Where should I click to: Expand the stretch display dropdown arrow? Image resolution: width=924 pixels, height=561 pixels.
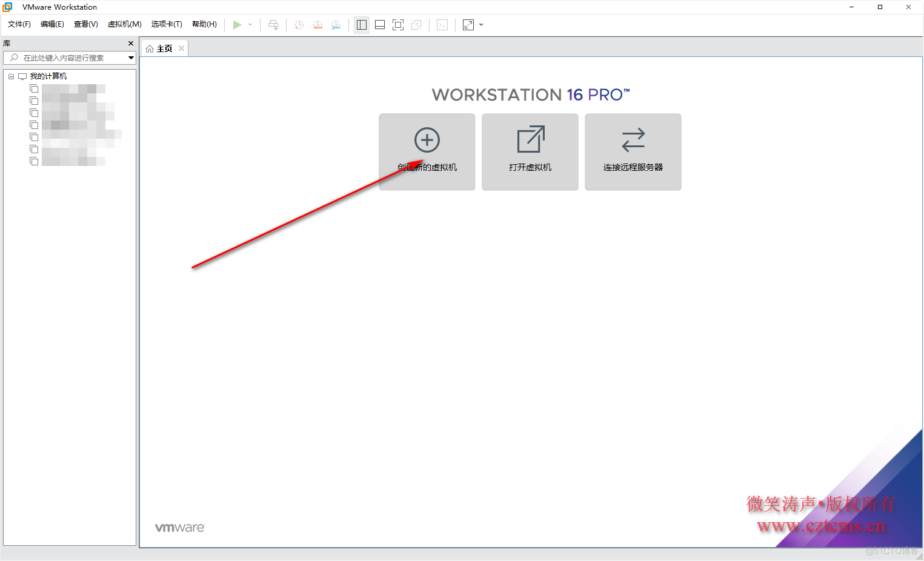[481, 25]
